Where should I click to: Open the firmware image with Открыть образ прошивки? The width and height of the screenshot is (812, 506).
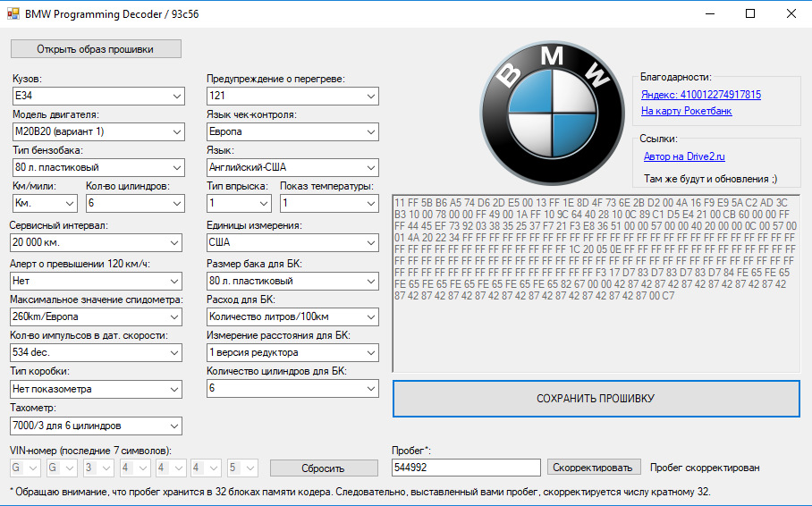[x=96, y=49]
